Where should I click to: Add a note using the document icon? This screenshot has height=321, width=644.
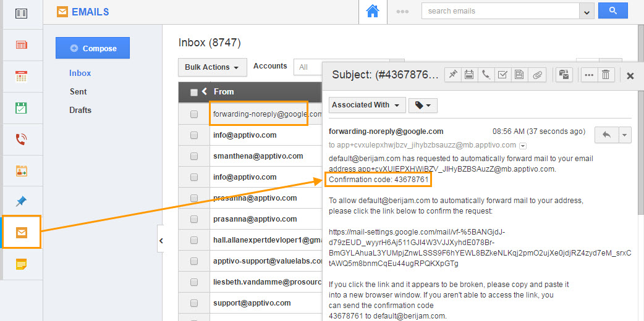(520, 75)
